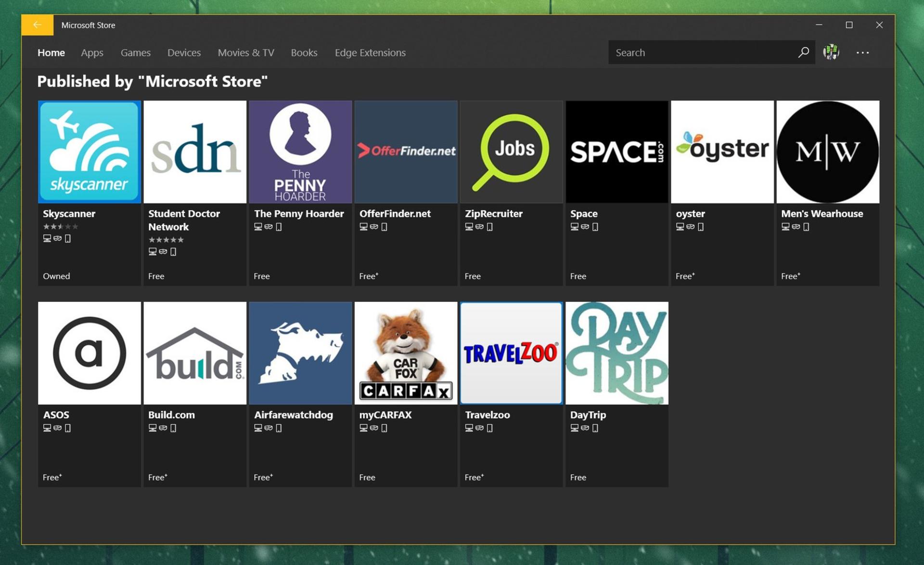Click the Skyscanner title link
This screenshot has width=924, height=565.
coord(69,213)
